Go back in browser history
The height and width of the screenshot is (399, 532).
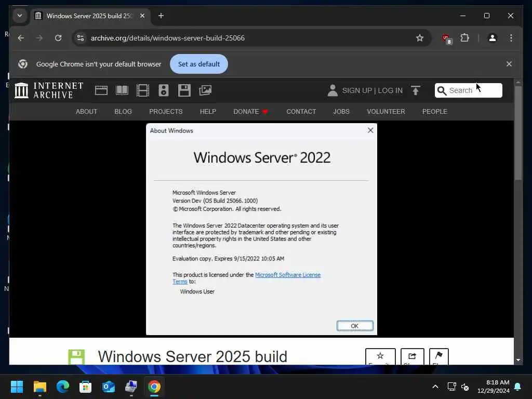click(21, 38)
